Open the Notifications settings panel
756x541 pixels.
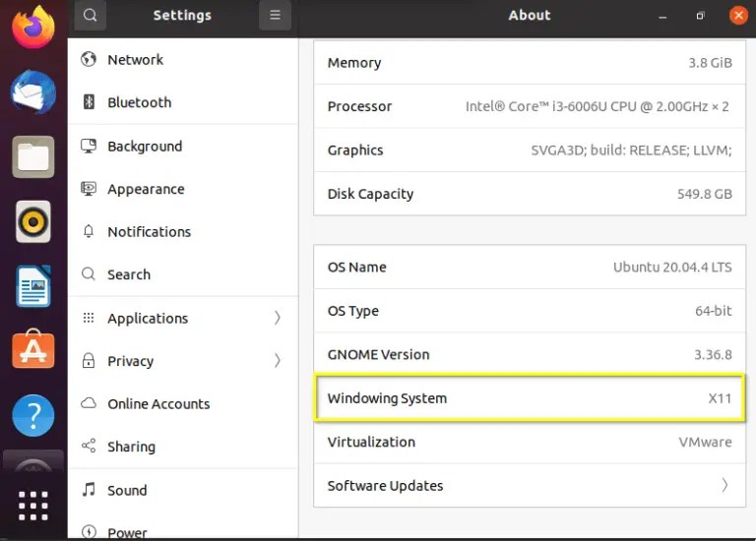[183, 232]
